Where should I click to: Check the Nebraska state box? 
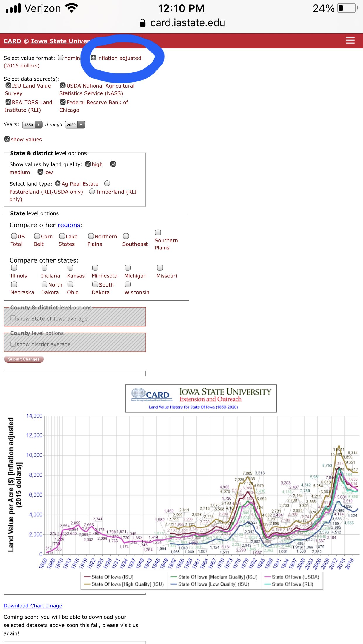click(14, 284)
